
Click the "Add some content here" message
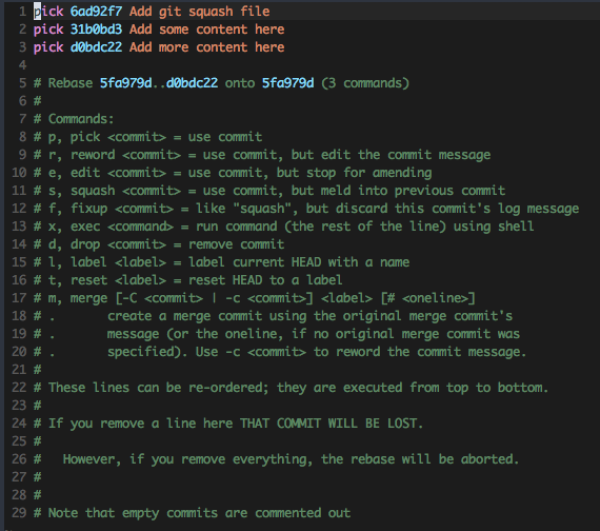tap(207, 28)
